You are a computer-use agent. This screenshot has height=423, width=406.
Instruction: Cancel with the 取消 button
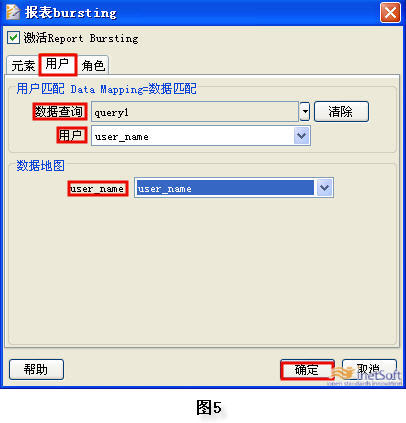tap(369, 369)
